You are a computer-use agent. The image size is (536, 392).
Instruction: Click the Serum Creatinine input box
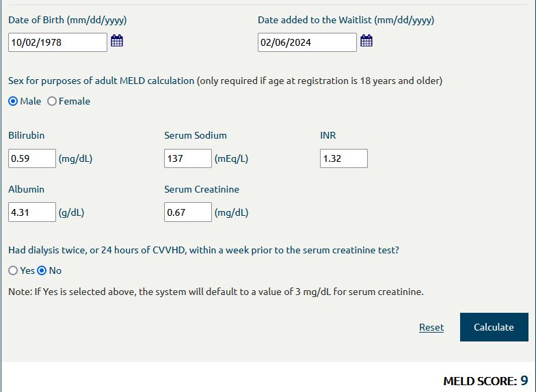(188, 212)
